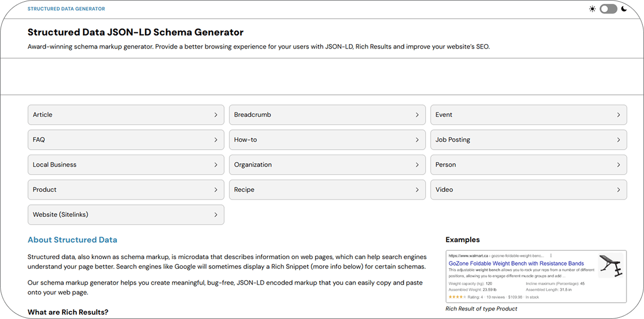The height and width of the screenshot is (319, 644).
Task: Click the Event row chevron arrow
Action: click(619, 115)
